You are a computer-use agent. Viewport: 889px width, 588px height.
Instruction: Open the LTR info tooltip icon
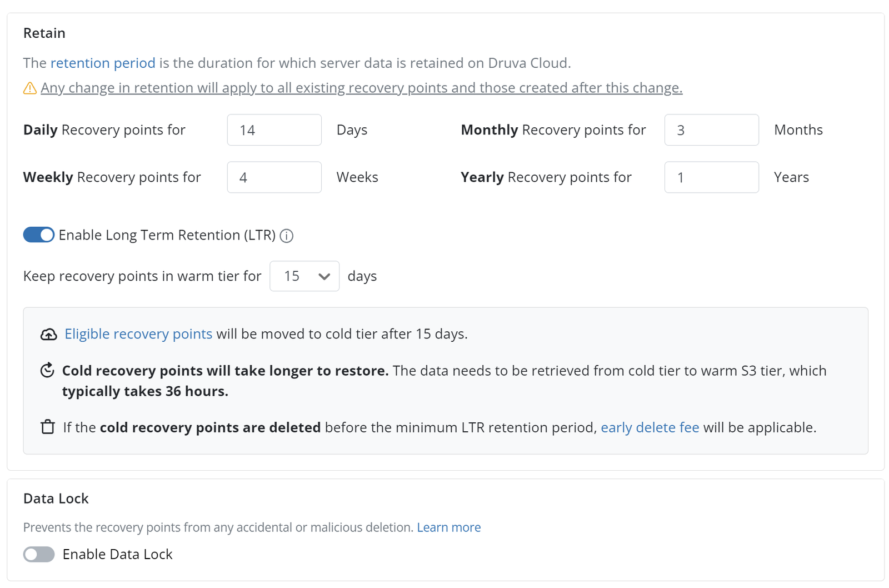click(287, 236)
